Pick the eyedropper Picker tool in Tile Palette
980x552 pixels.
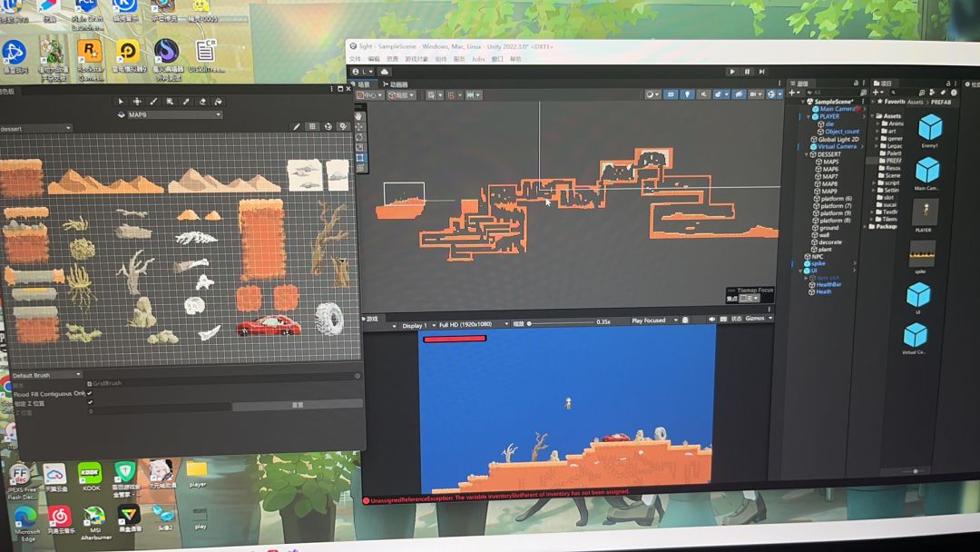tap(186, 102)
